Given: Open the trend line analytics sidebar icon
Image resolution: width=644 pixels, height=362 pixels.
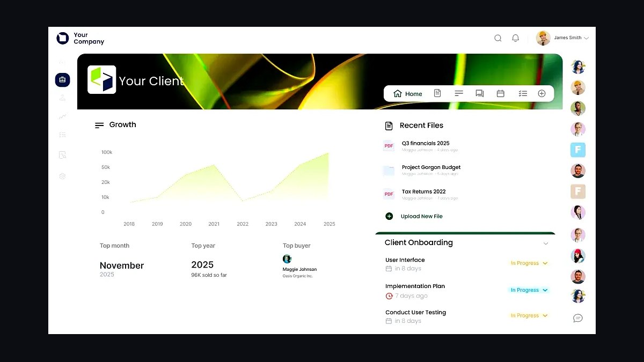Looking at the screenshot, I should pos(62,116).
